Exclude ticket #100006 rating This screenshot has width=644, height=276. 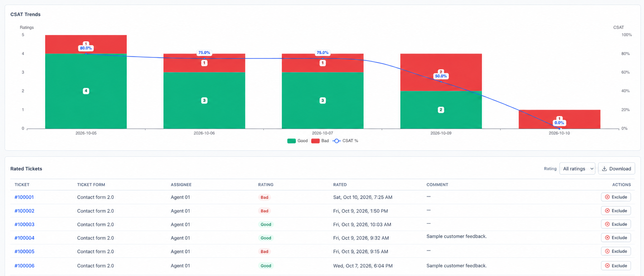point(616,266)
